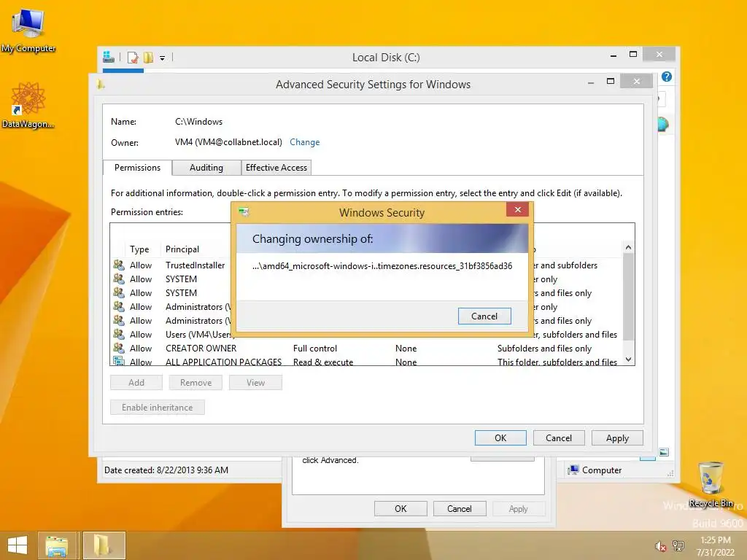Open My Computer desktop icon

pyautogui.click(x=28, y=29)
